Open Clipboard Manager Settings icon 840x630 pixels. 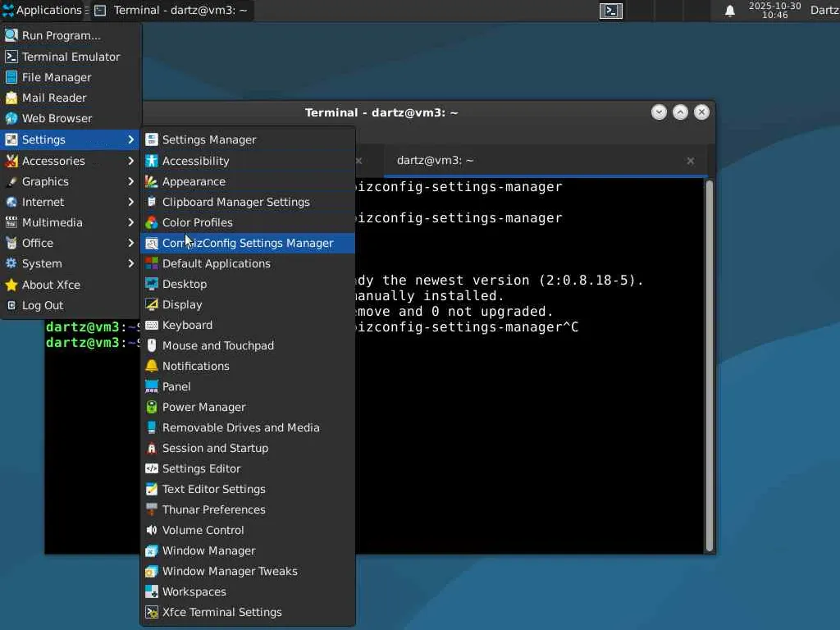pos(152,202)
